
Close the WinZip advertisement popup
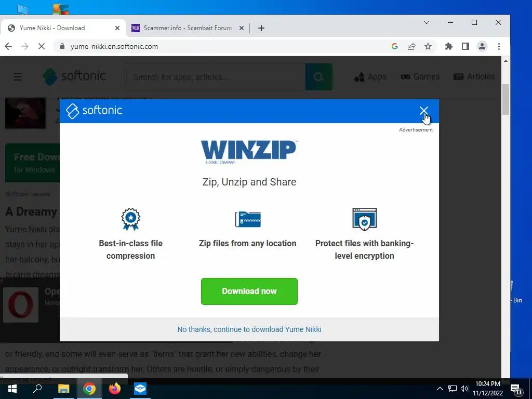[423, 111]
